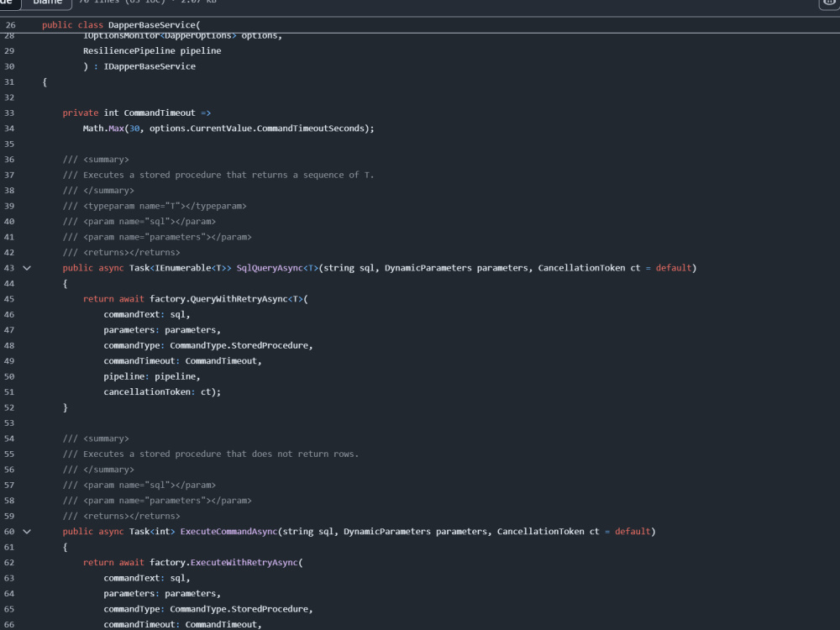This screenshot has height=630, width=840.
Task: Click 'Task<int>' return type on line 60
Action: (152, 532)
